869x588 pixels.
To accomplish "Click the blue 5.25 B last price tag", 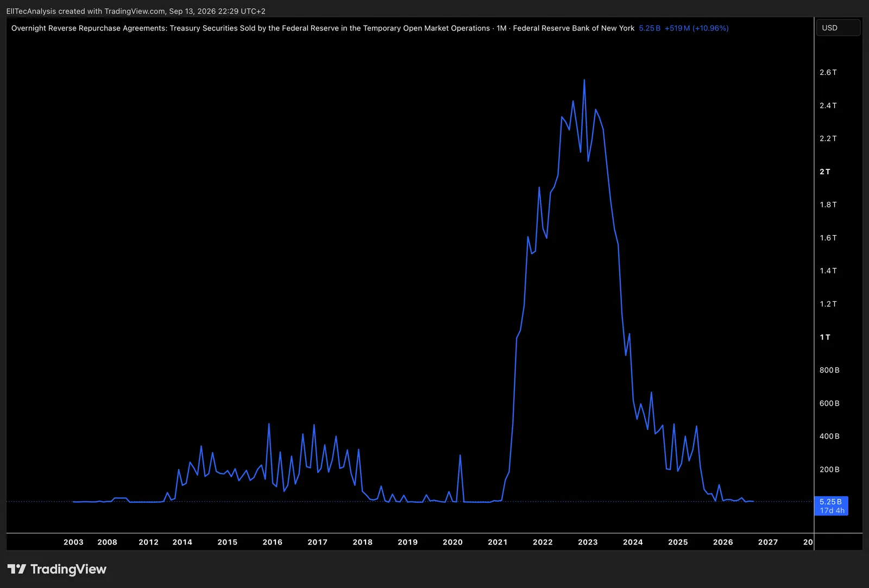I will [x=832, y=506].
